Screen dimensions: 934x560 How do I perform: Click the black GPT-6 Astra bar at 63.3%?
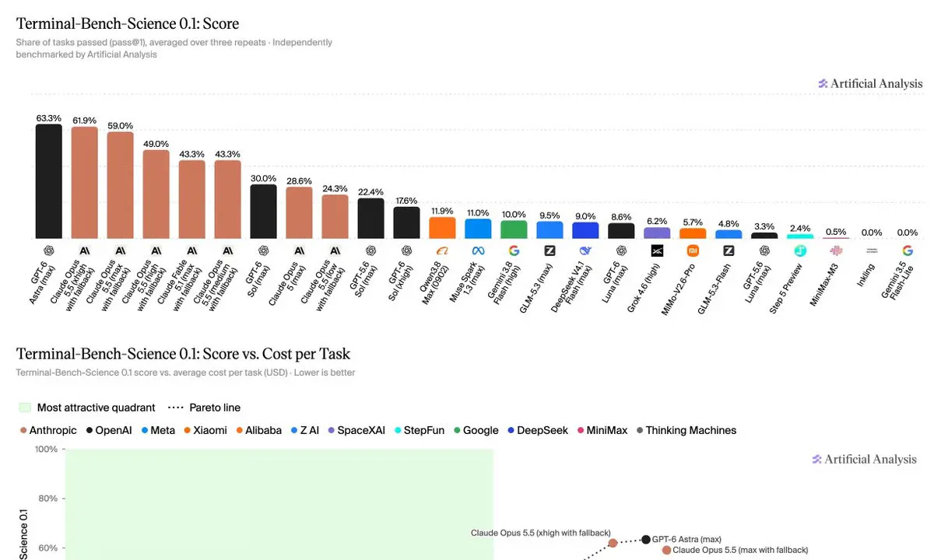point(48,181)
